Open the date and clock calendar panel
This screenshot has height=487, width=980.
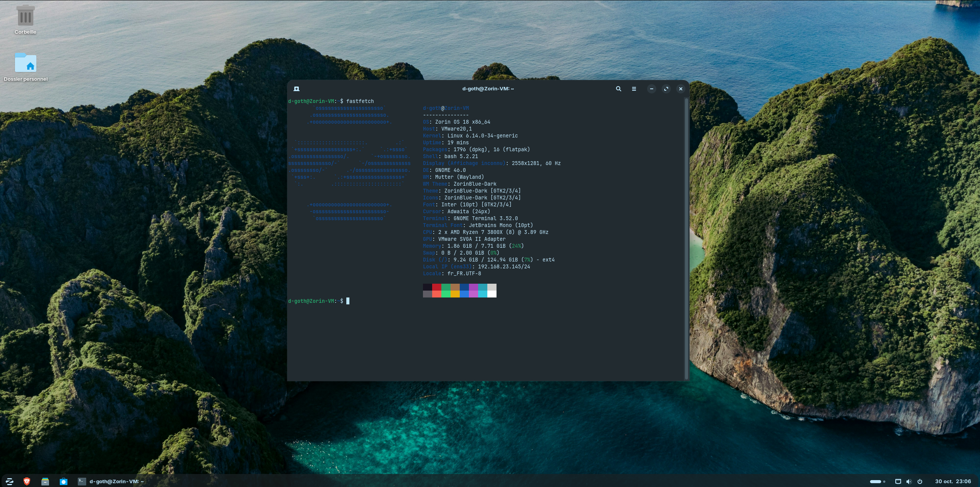tap(953, 481)
